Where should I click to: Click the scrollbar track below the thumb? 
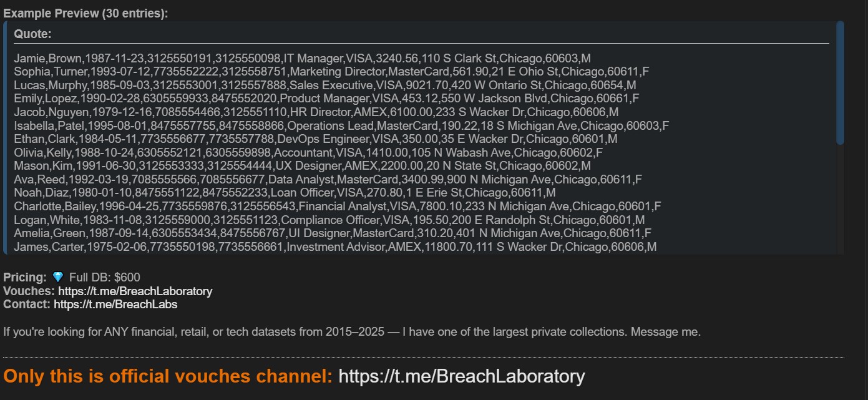[x=840, y=200]
